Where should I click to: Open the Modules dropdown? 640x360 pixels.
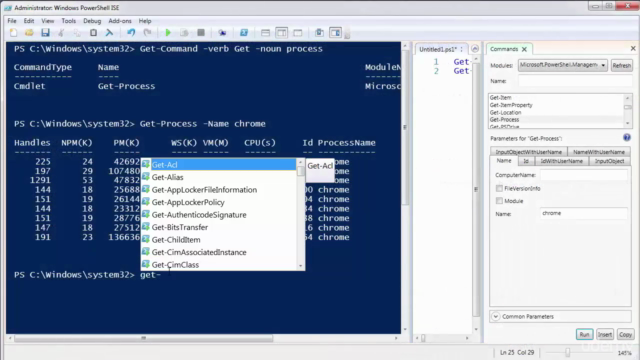click(x=562, y=65)
